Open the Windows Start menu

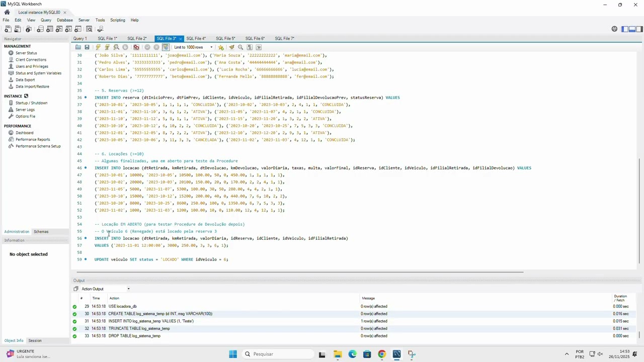[x=233, y=354]
